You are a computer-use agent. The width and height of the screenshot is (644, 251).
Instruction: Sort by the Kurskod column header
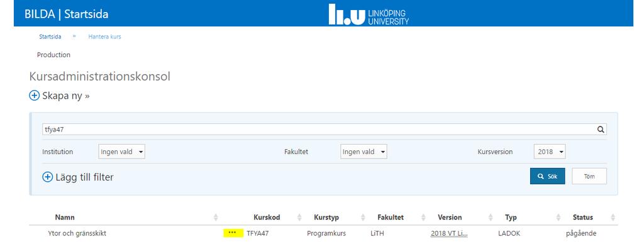click(x=267, y=217)
